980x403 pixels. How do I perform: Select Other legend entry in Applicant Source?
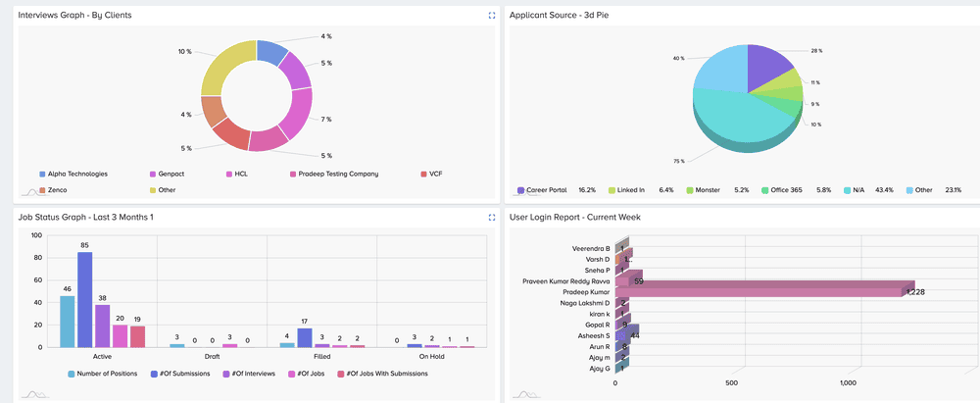pyautogui.click(x=919, y=189)
